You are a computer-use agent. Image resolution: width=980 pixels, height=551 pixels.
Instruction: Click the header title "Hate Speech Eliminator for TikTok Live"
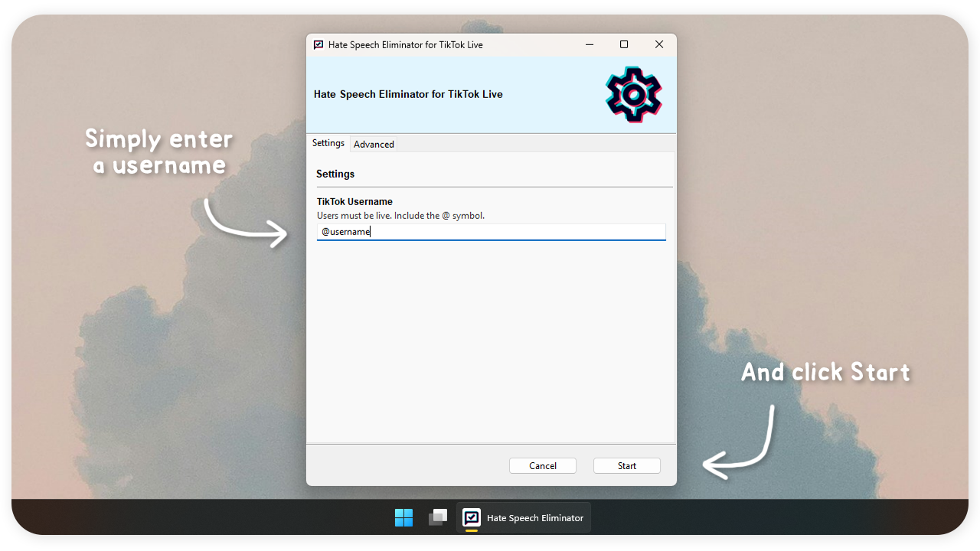coord(408,94)
